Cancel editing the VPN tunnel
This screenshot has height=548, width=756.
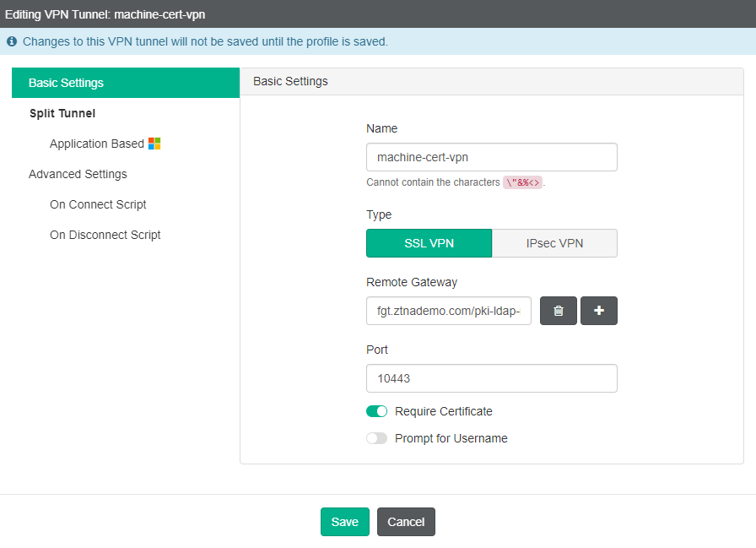pos(406,522)
